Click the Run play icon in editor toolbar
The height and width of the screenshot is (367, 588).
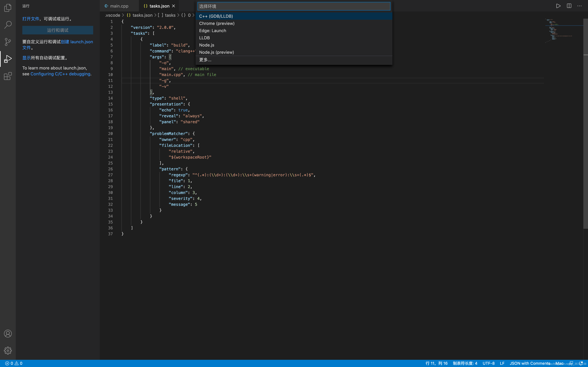558,6
